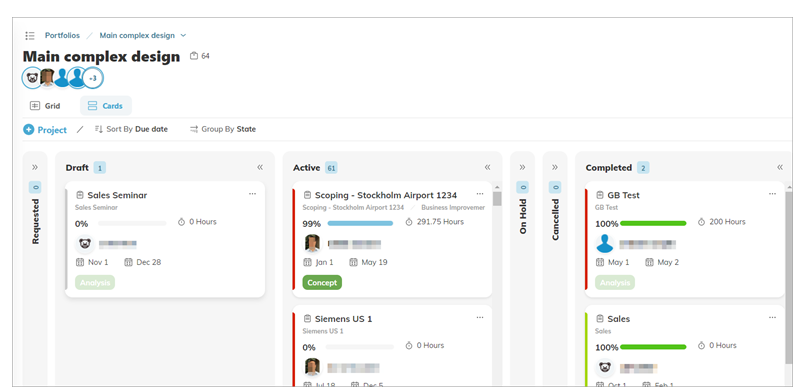The height and width of the screenshot is (390, 795).
Task: Open the three-dot menu on GB Test card
Action: coord(772,194)
